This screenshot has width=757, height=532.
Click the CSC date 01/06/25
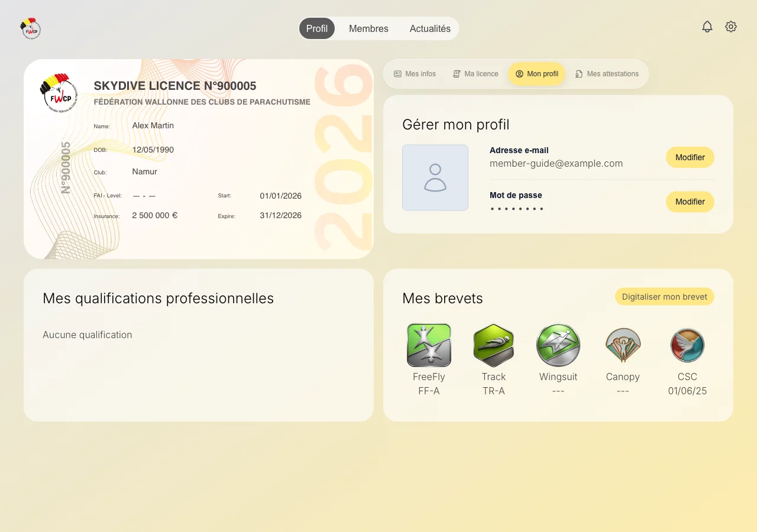pos(687,391)
